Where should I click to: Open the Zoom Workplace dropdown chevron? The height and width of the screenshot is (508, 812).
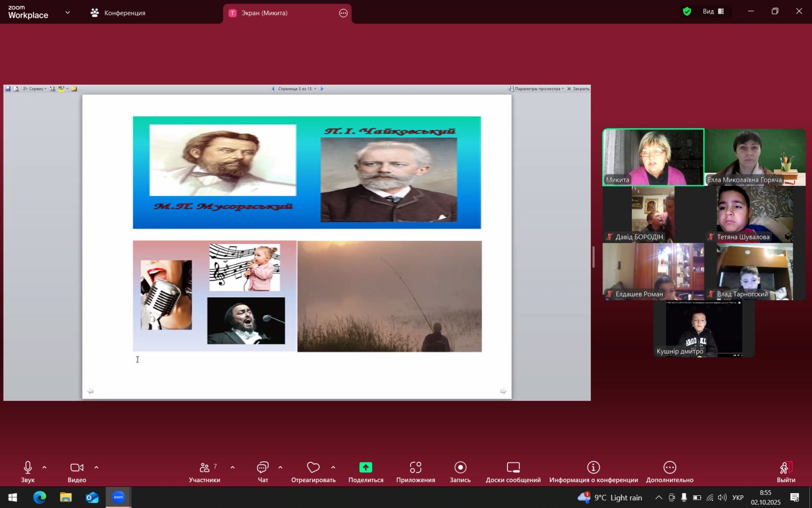[x=67, y=13]
